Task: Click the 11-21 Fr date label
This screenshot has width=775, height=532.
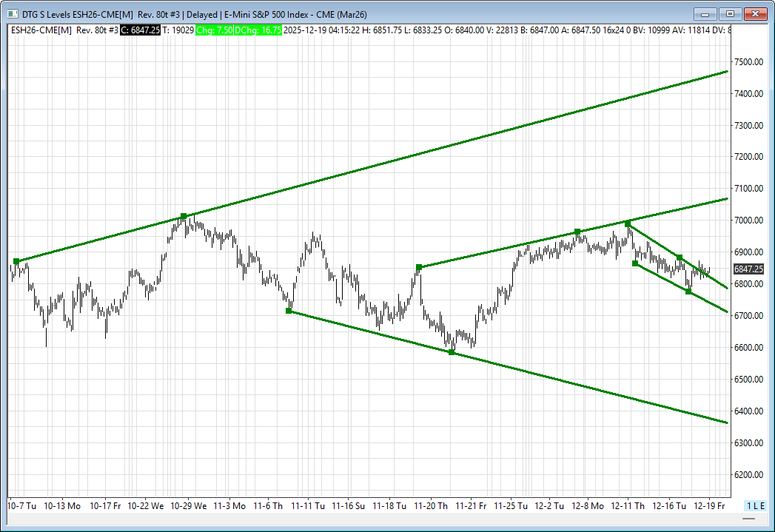Action: [x=471, y=506]
